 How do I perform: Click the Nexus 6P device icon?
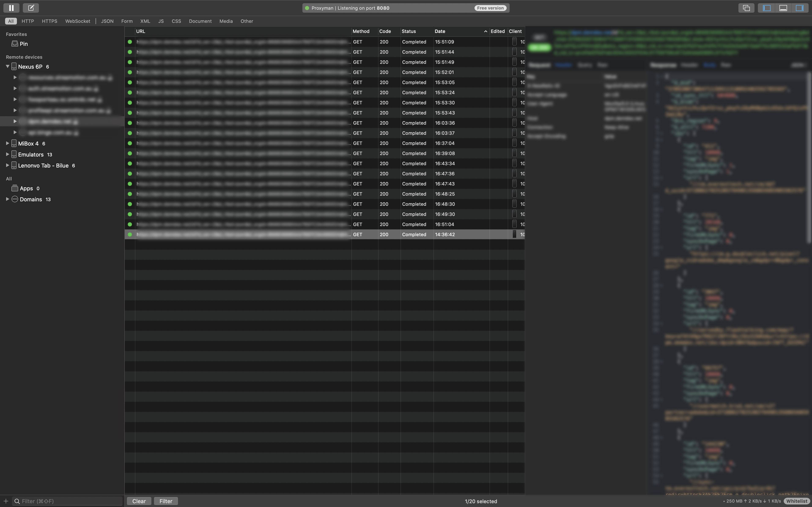click(x=14, y=66)
